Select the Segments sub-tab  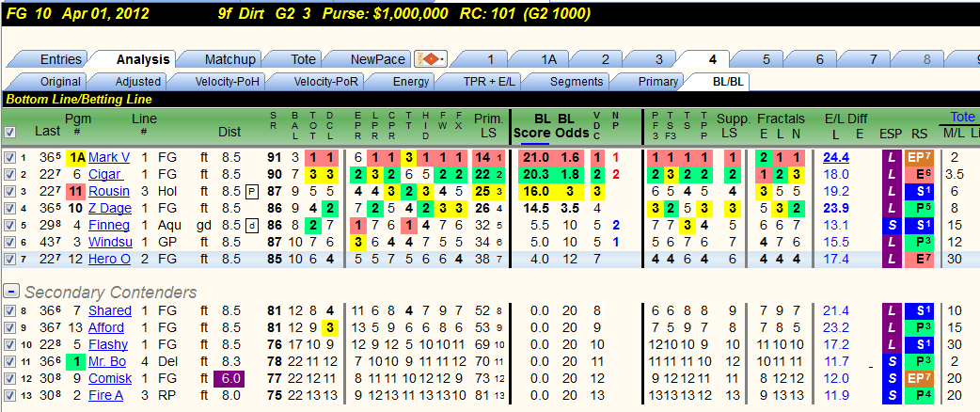pyautogui.click(x=577, y=81)
